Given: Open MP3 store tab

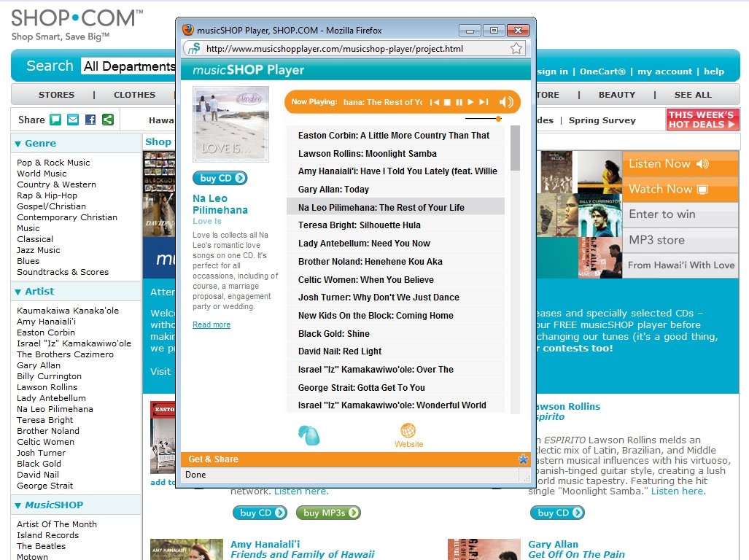Looking at the screenshot, I should point(680,240).
